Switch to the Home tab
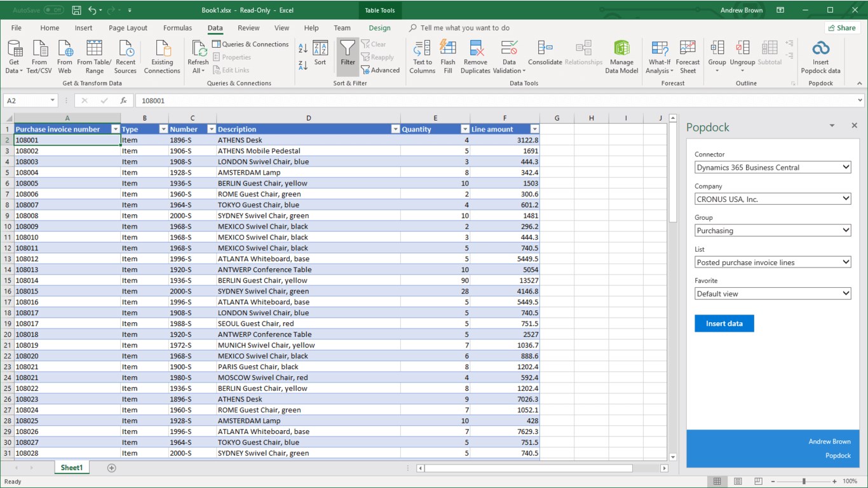The width and height of the screenshot is (868, 488). click(x=50, y=28)
